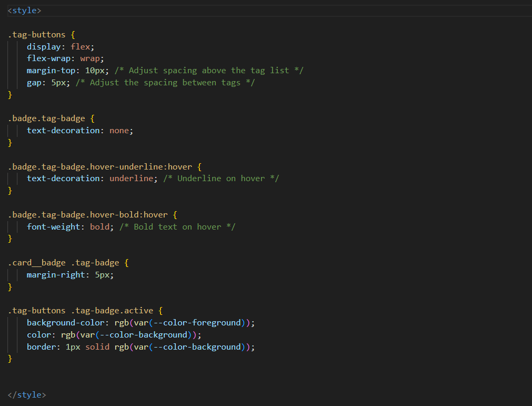Click the 'solid' keyword in border value
The height and width of the screenshot is (406, 532).
97,347
